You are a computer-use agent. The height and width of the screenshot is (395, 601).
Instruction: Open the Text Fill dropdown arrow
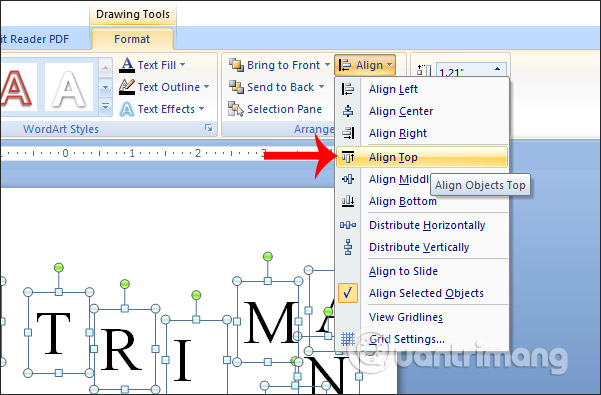pyautogui.click(x=182, y=65)
